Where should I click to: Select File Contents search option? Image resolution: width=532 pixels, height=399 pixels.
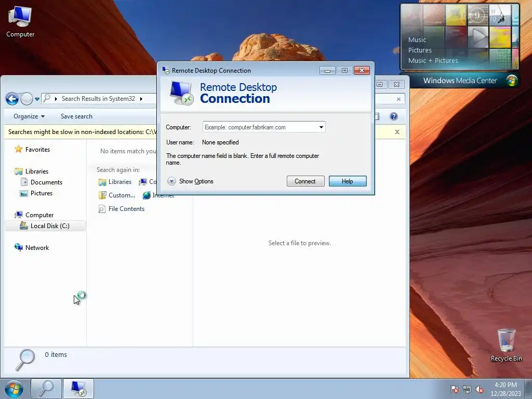(x=122, y=209)
